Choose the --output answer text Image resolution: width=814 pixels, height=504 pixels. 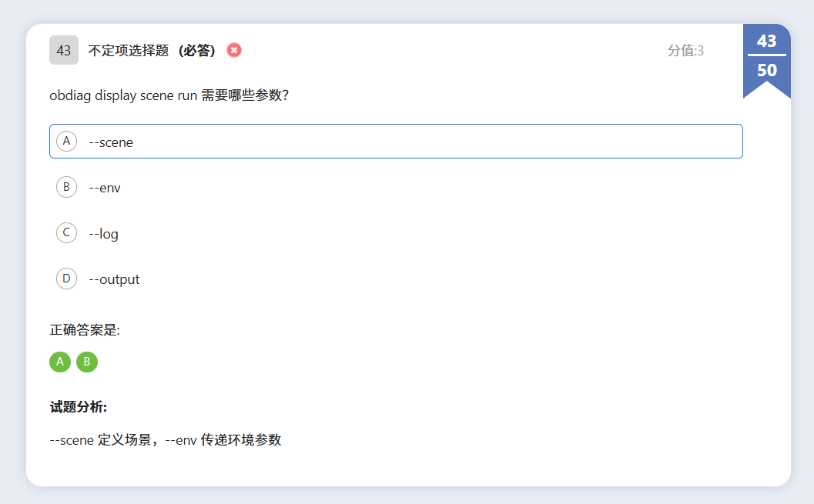coord(114,279)
